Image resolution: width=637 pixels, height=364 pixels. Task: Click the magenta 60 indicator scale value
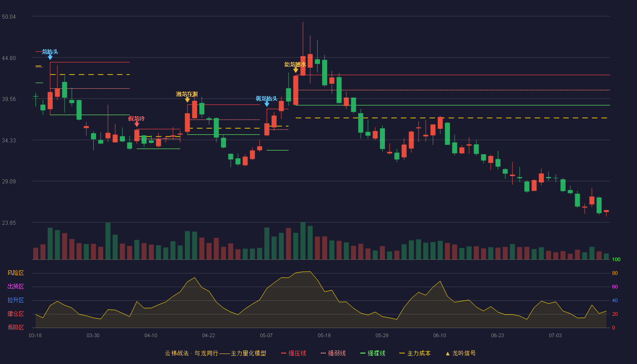[x=615, y=287]
